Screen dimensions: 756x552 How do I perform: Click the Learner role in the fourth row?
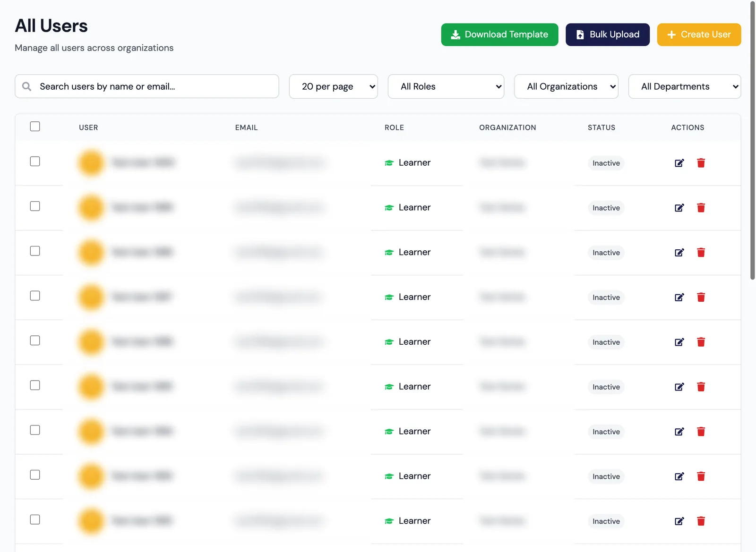pyautogui.click(x=408, y=297)
